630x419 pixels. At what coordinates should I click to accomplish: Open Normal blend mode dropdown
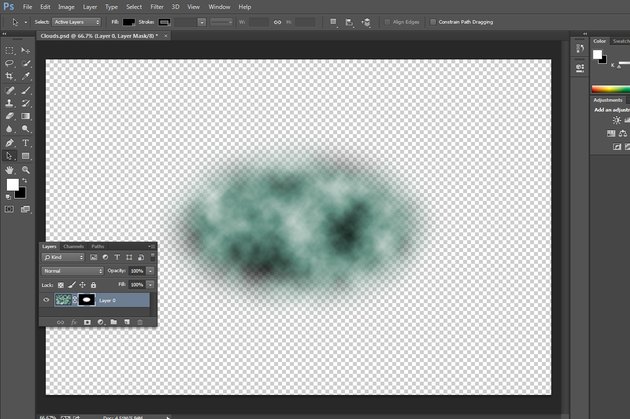click(x=72, y=271)
